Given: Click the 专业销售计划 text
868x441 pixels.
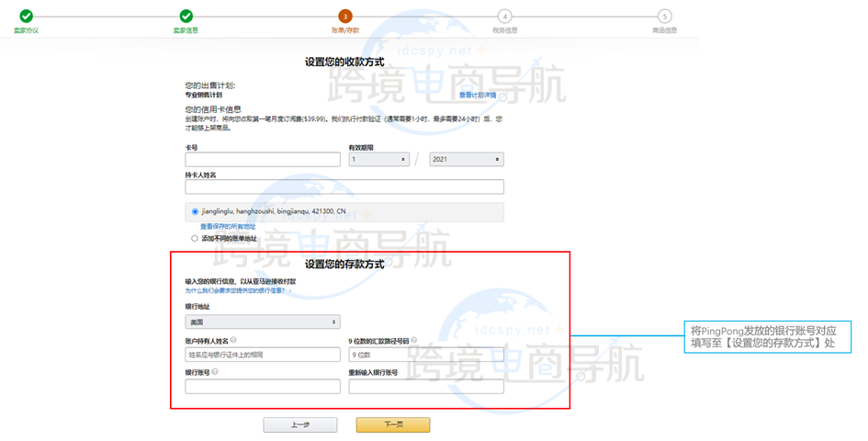Looking at the screenshot, I should [x=203, y=96].
